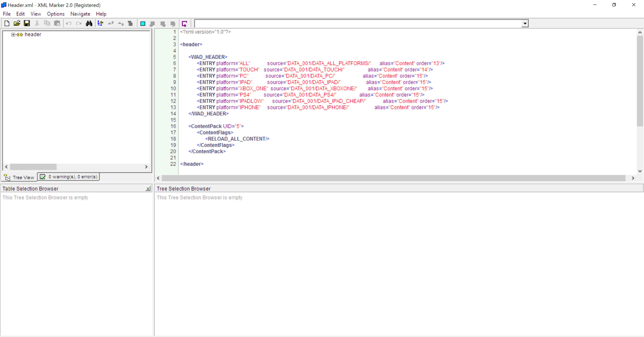Click tree panel scroll-left arrow
Image resolution: width=644 pixels, height=337 pixels.
tap(6, 167)
